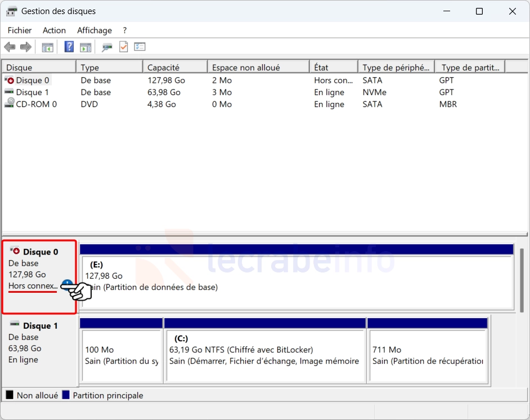The width and height of the screenshot is (530, 420).
Task: Toggle the action pane toolbar icon
Action: tap(86, 47)
